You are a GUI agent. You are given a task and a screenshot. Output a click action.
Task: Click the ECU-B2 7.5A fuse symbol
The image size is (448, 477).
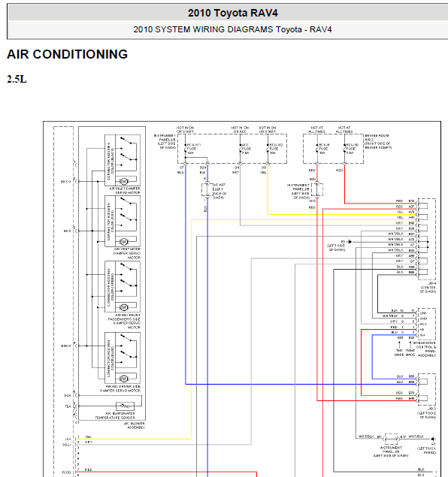[344, 149]
